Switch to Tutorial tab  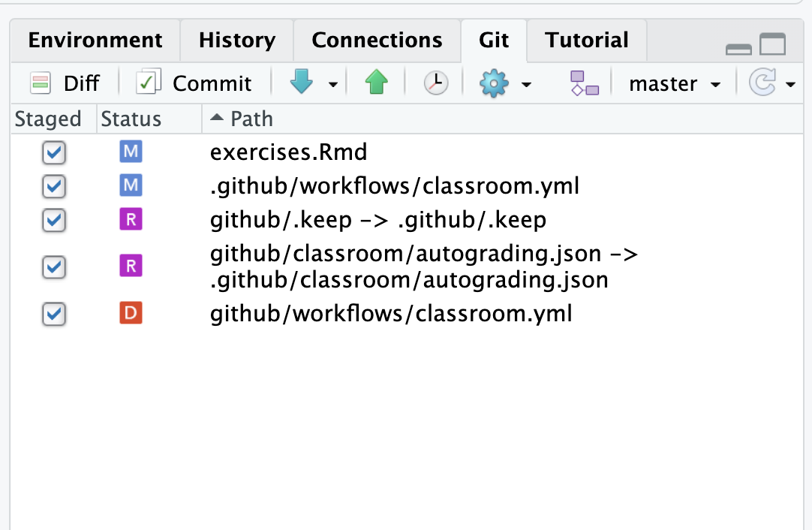(587, 41)
